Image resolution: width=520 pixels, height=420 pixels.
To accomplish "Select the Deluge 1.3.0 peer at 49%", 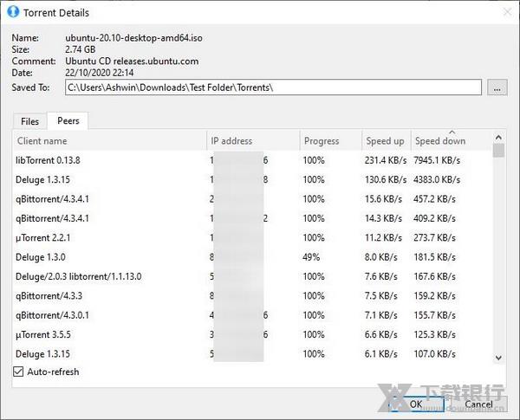I will point(104,257).
